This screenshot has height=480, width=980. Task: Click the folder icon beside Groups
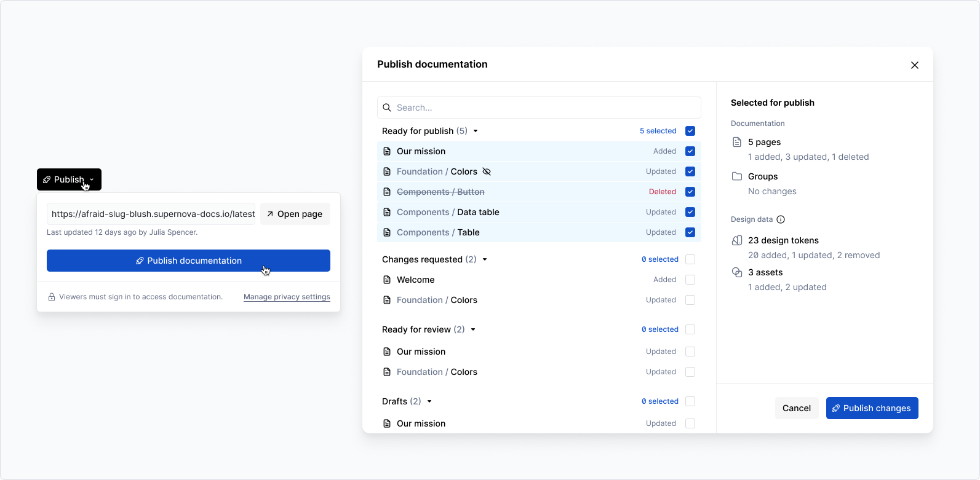click(x=737, y=176)
